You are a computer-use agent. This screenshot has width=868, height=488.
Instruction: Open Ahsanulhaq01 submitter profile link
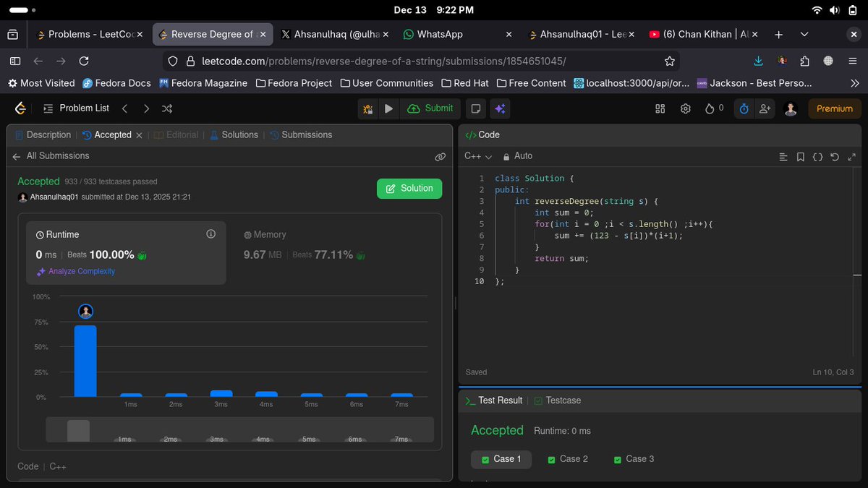coord(54,197)
